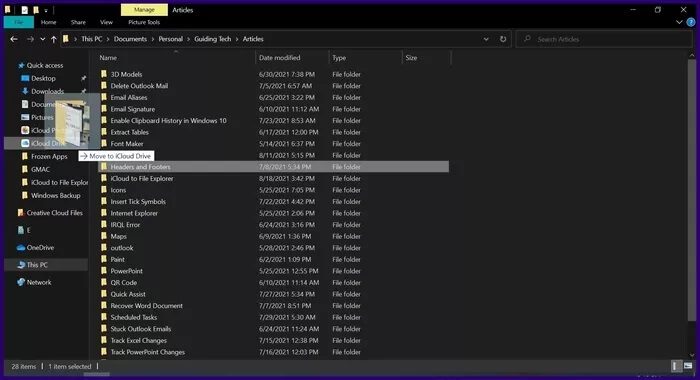This screenshot has height=380, width=700.
Task: Click the Font Maker folder icon
Action: click(104, 144)
